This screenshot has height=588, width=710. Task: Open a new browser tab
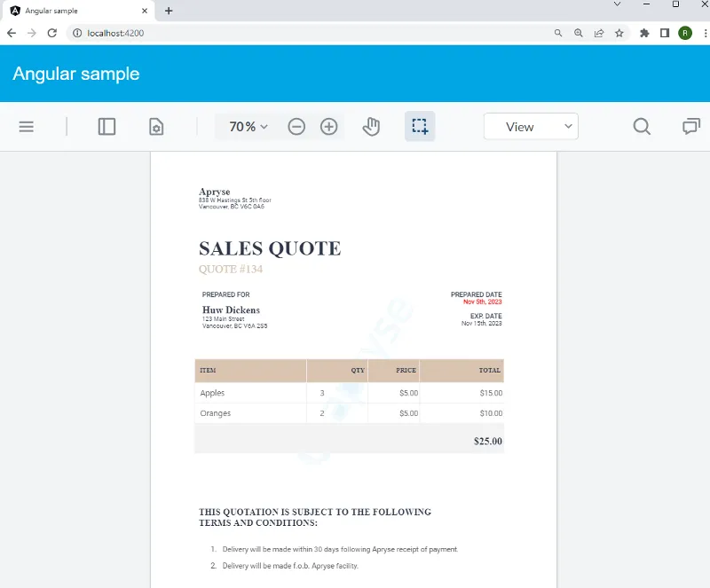[169, 11]
